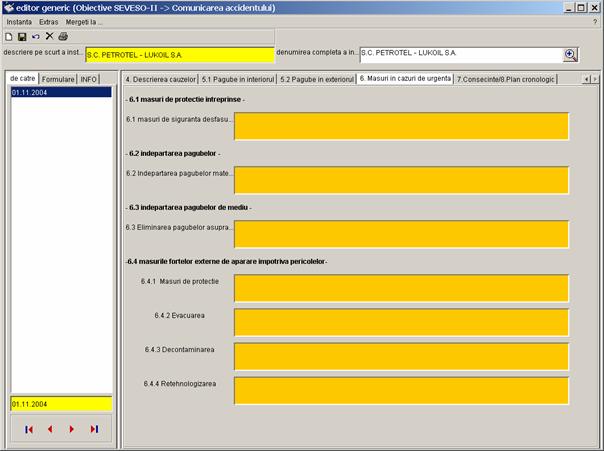Jump to the first record
Screen dimensions: 604x451
(29, 429)
